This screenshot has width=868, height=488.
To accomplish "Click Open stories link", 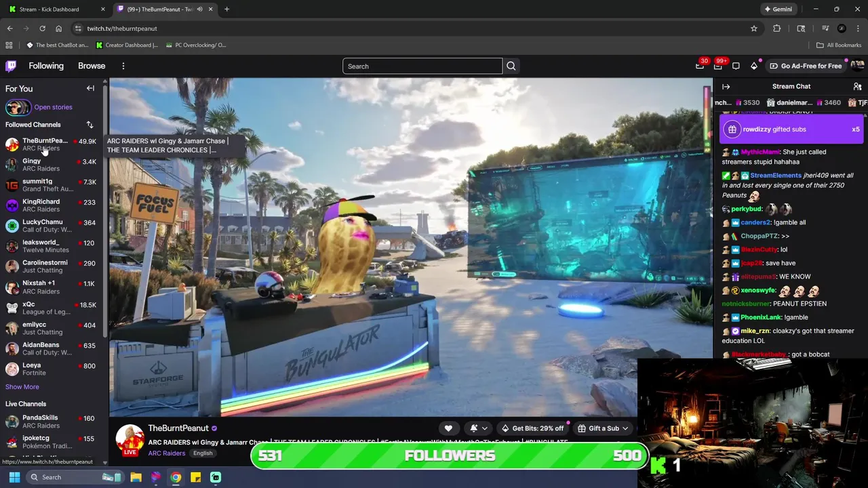I will 53,107.
